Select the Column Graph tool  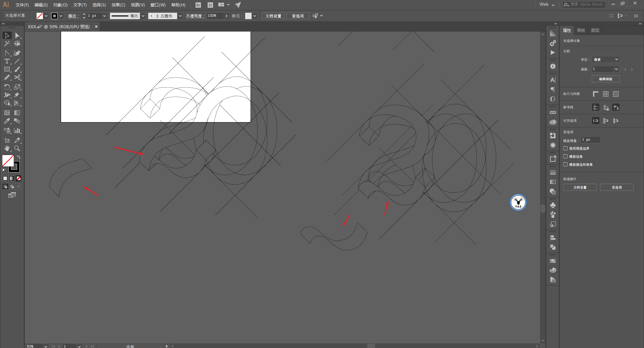point(17,131)
